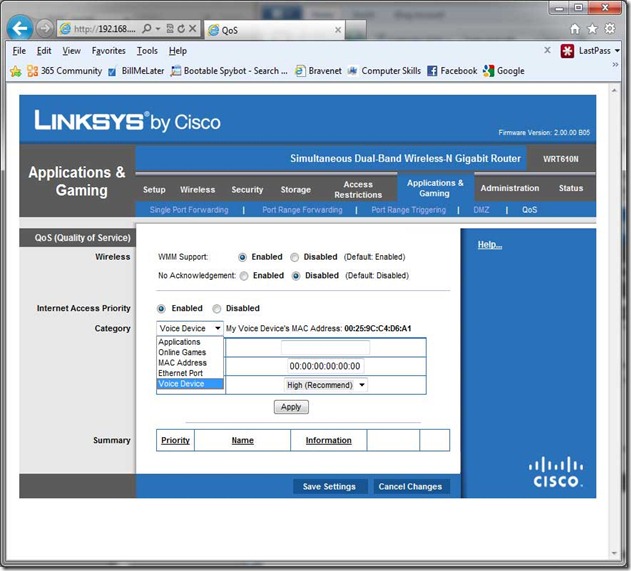The height and width of the screenshot is (571, 631).
Task: Select No Acknowledgement Enabled radio
Action: click(x=244, y=276)
